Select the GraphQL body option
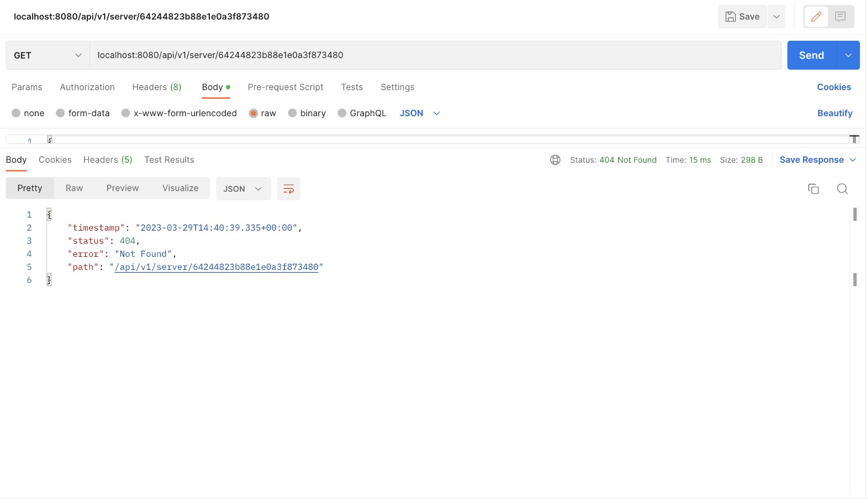 click(x=362, y=113)
